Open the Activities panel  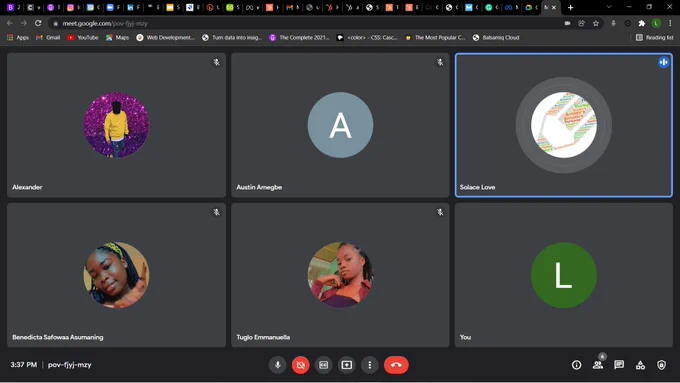(640, 365)
